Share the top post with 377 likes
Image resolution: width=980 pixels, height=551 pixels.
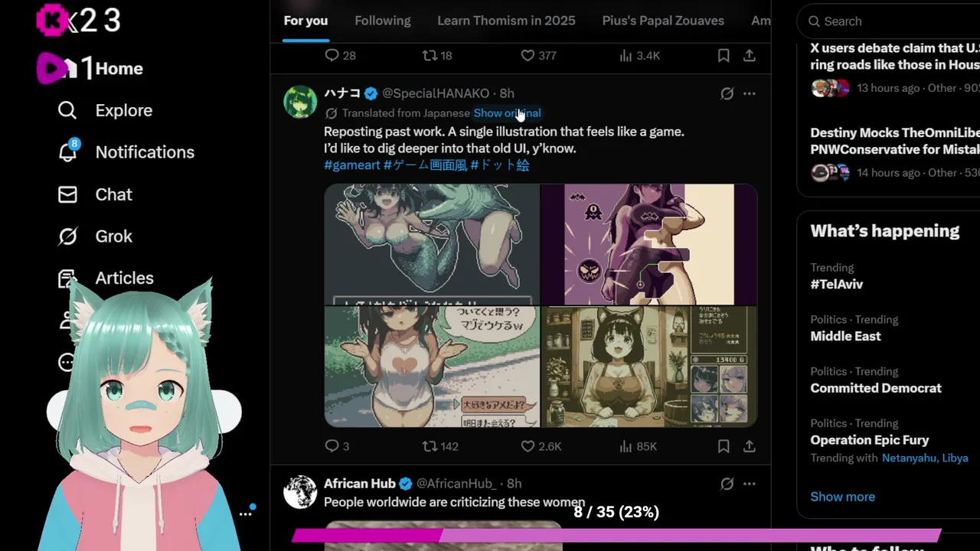750,55
